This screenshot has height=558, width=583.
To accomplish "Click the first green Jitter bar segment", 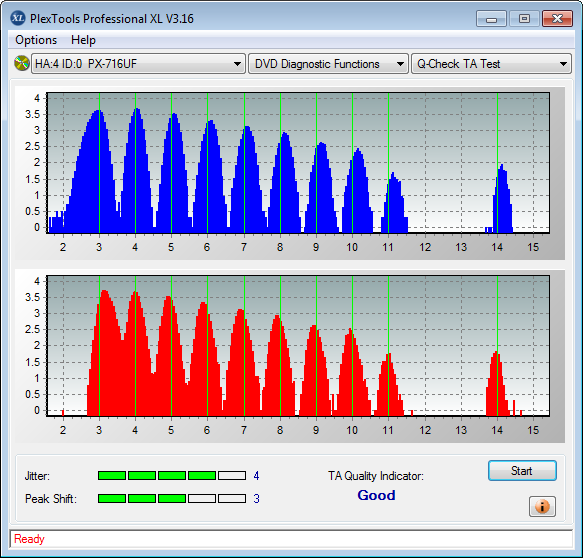I will click(112, 475).
